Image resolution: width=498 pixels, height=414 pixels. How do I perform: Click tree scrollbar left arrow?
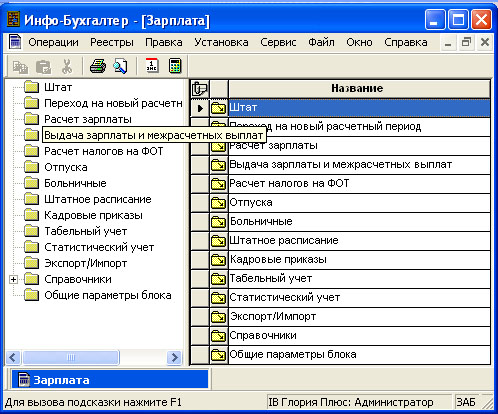point(13,358)
